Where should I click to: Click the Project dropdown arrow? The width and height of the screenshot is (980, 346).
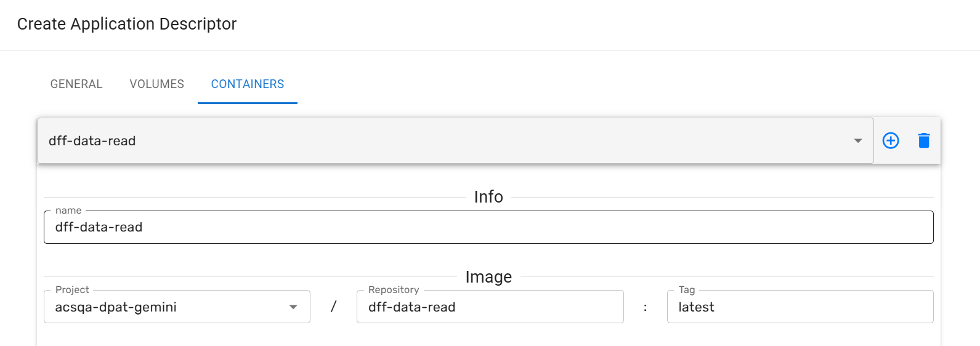(293, 307)
